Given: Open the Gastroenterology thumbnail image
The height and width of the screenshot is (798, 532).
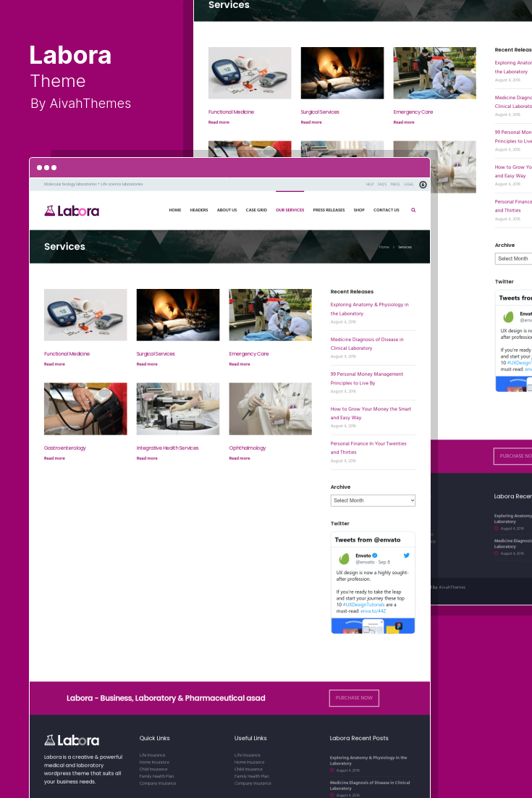Looking at the screenshot, I should [x=85, y=408].
